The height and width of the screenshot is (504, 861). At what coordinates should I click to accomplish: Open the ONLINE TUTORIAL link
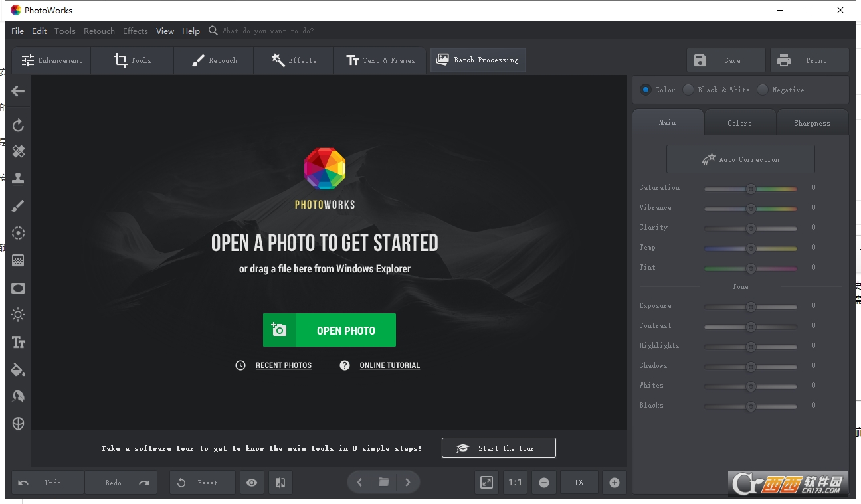(390, 365)
